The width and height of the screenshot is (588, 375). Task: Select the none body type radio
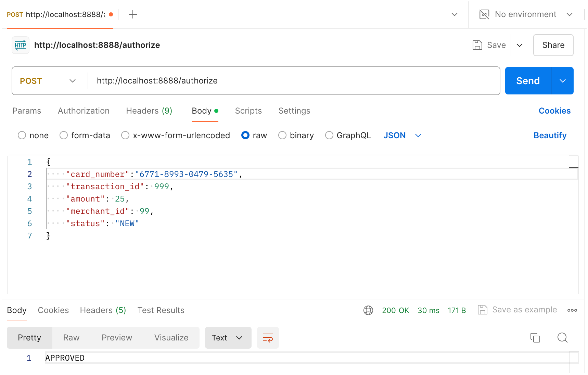pos(22,135)
